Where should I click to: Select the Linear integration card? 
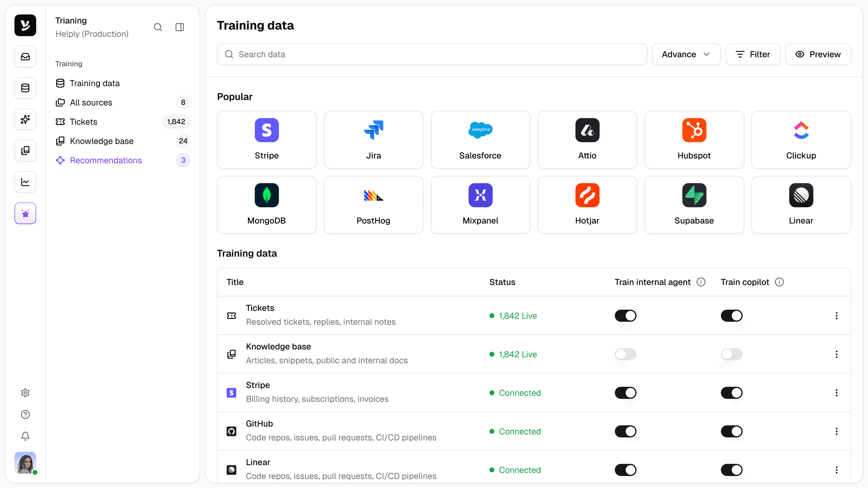(801, 205)
